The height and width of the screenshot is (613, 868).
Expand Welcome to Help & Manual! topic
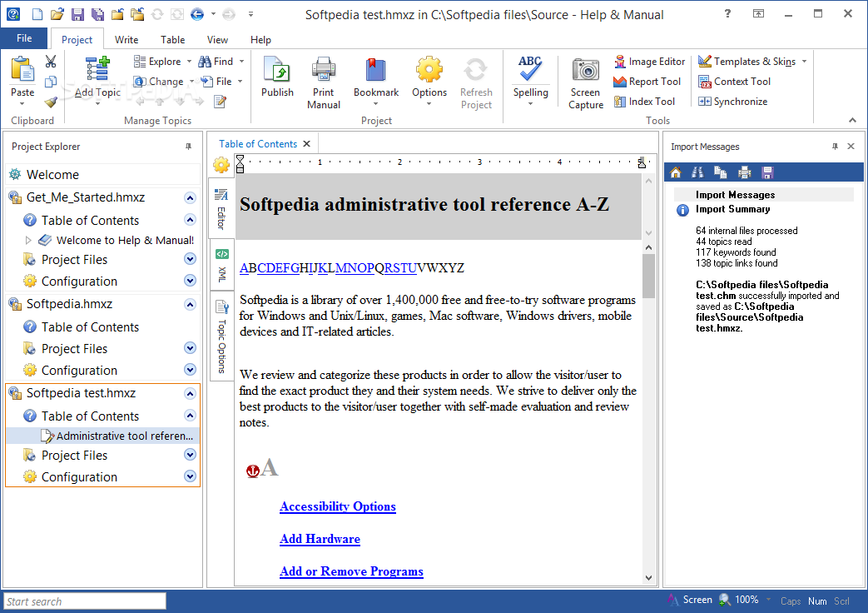[x=29, y=240]
